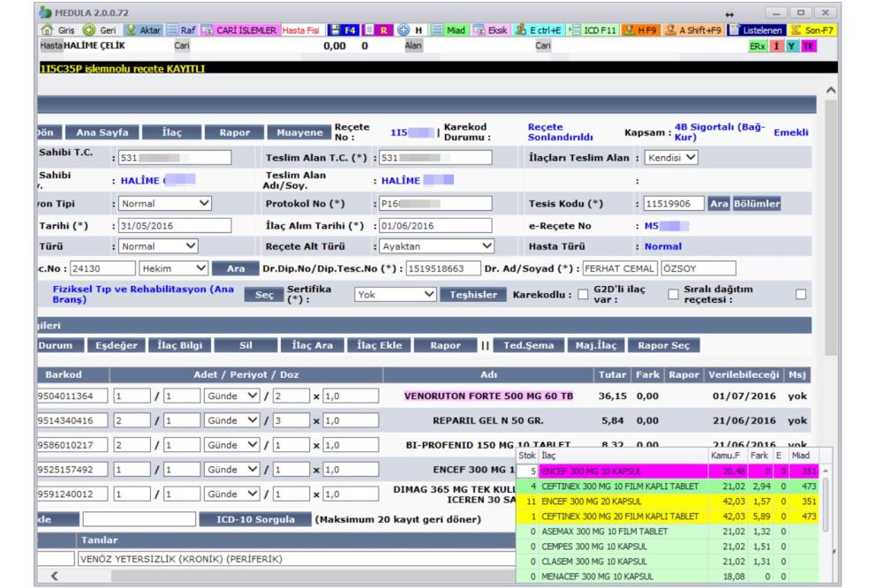The image size is (883, 588).
Task: Click the İlaç Ara button
Action: 312,345
